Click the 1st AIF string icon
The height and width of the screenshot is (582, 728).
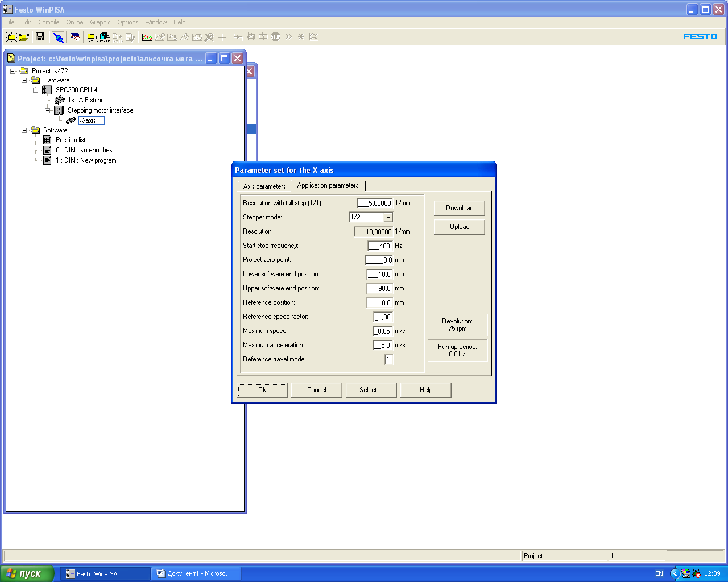pyautogui.click(x=59, y=100)
